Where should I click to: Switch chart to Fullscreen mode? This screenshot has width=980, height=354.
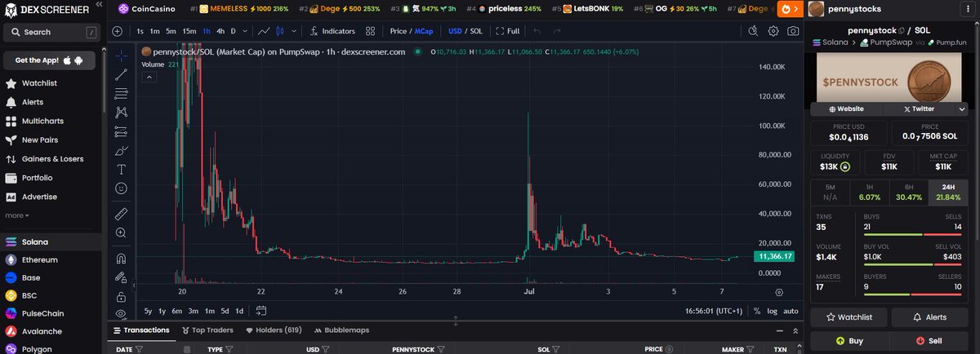click(506, 31)
